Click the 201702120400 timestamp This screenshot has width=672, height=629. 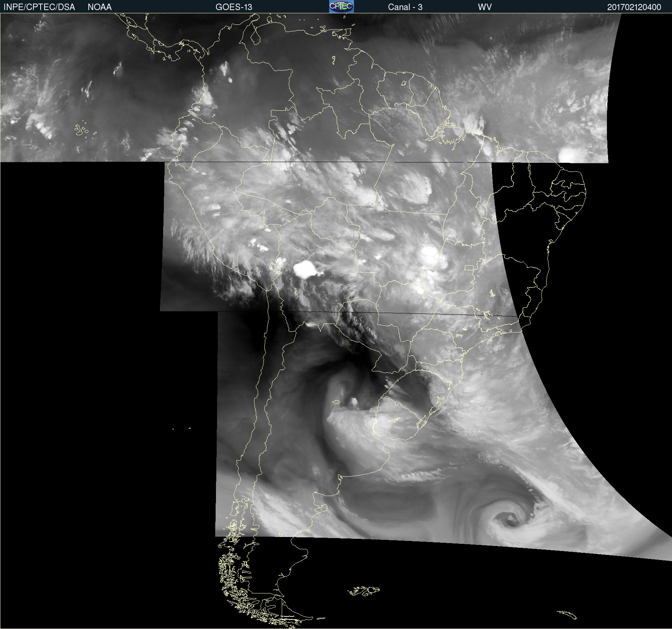[x=634, y=7]
